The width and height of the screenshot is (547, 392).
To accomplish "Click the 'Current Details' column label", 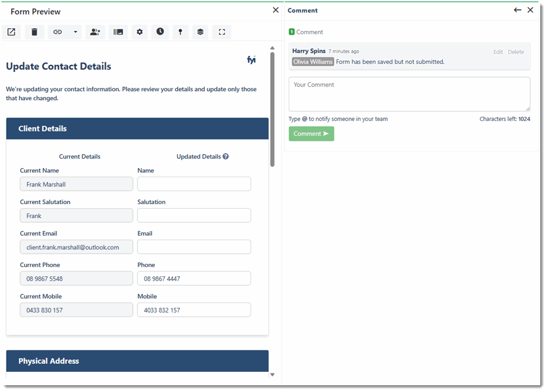I will [x=79, y=156].
